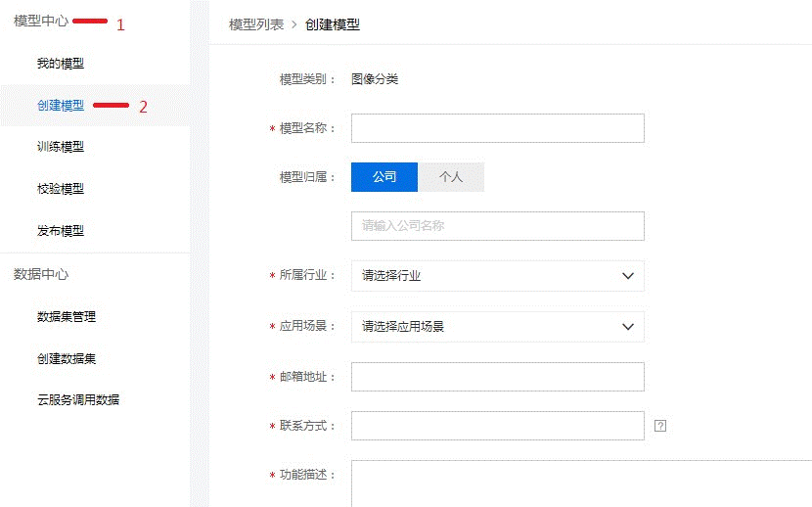Click 模型列表 breadcrumb link
The height and width of the screenshot is (507, 812).
coord(256,24)
